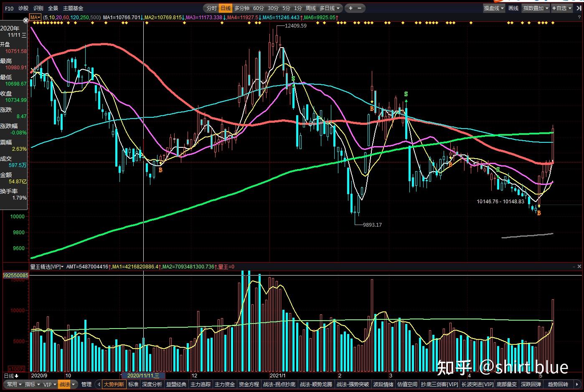Screen dimensions: 584x392
Task: Select the 日线 daily period tab
Action: click(226, 8)
